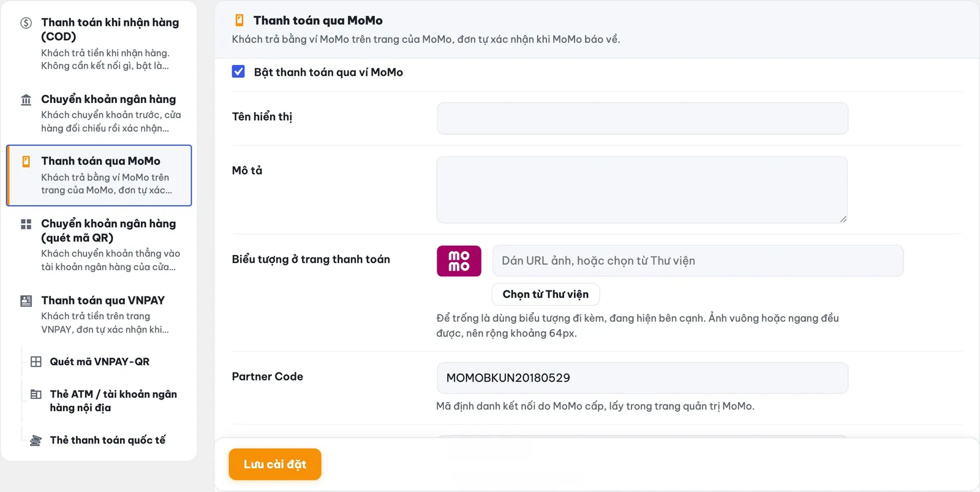Click the Lưu cài đặt button
This screenshot has width=980, height=492.
(x=275, y=464)
